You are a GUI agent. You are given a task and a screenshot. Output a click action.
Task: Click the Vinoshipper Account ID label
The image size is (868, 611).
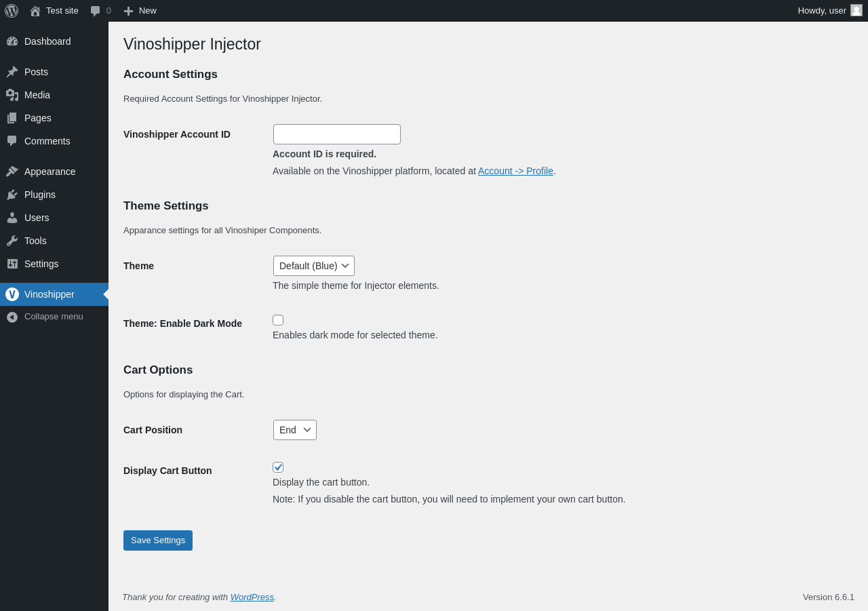(x=177, y=134)
